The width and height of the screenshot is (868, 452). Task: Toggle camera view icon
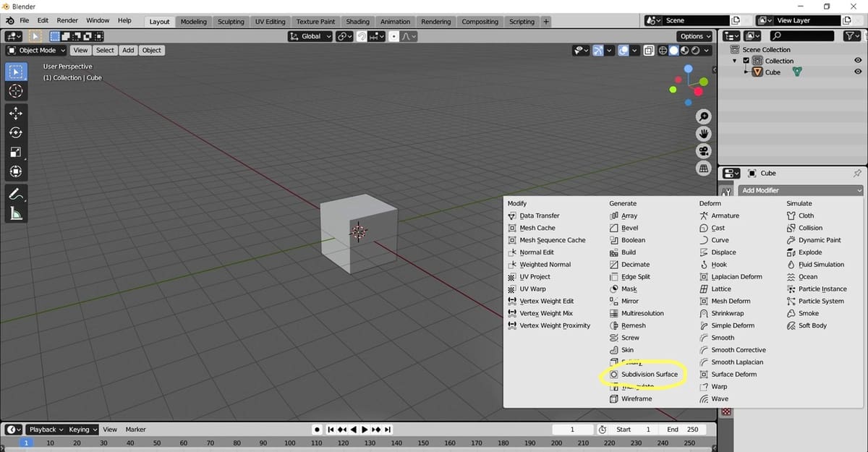click(703, 151)
